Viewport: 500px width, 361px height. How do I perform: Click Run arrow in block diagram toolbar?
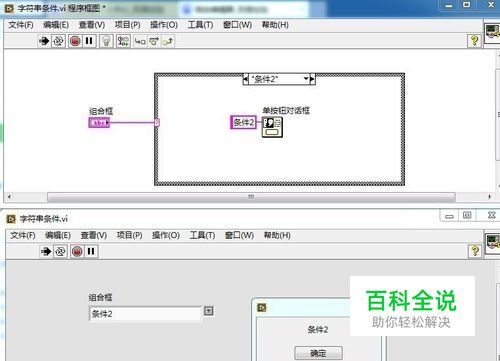pos(44,41)
